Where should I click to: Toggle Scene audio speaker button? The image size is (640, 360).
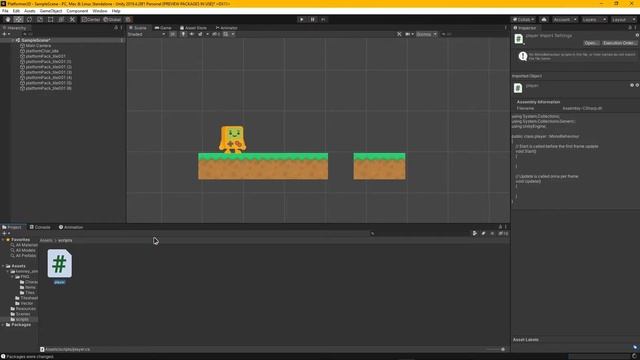191,34
